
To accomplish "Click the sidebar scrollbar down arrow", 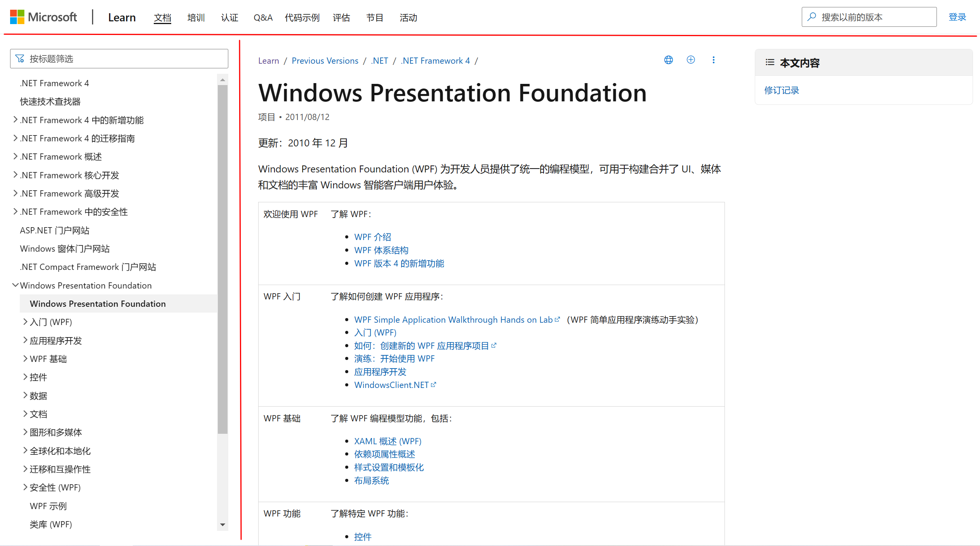I will tap(222, 525).
